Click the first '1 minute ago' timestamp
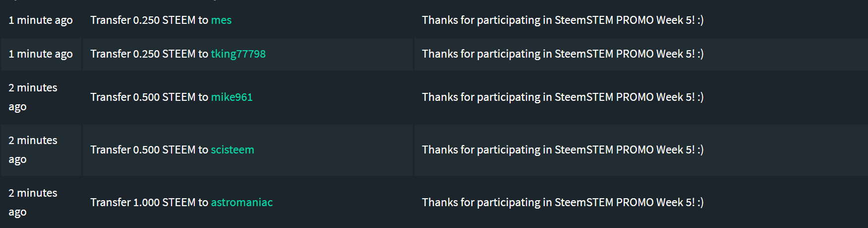Image resolution: width=868 pixels, height=228 pixels. (41, 20)
